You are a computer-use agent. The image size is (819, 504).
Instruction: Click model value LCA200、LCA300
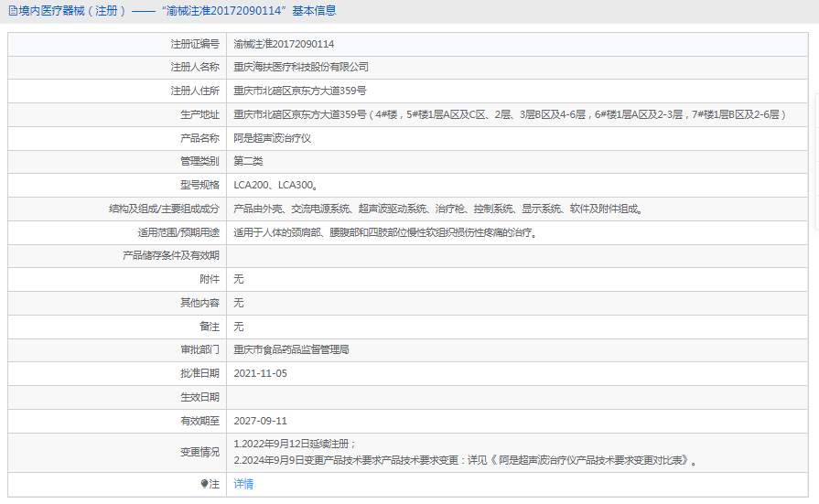(x=275, y=185)
